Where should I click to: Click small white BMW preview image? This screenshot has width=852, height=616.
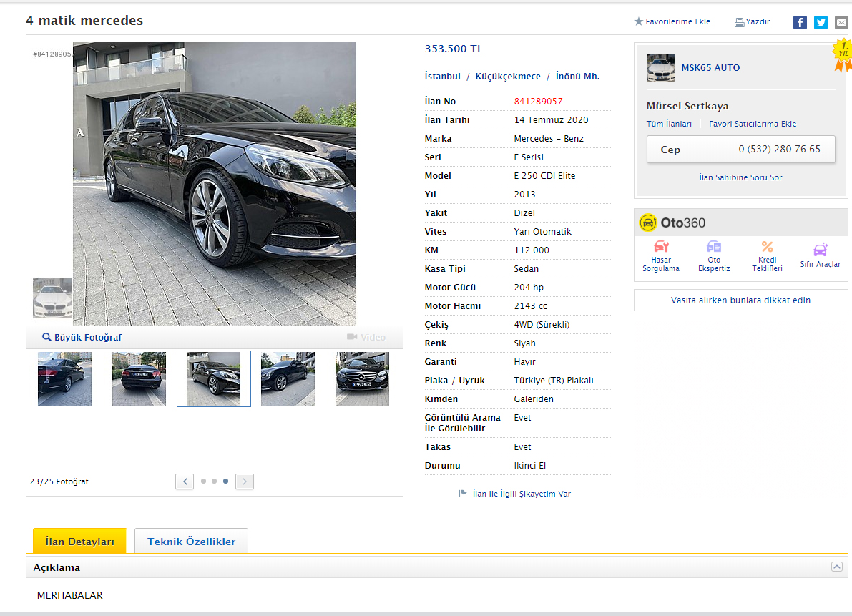tap(53, 298)
